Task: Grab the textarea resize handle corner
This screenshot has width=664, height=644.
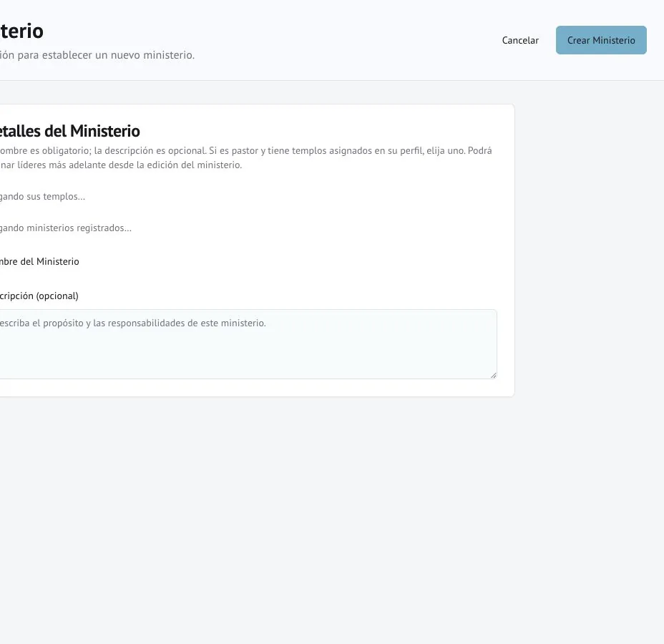Action: pos(493,375)
